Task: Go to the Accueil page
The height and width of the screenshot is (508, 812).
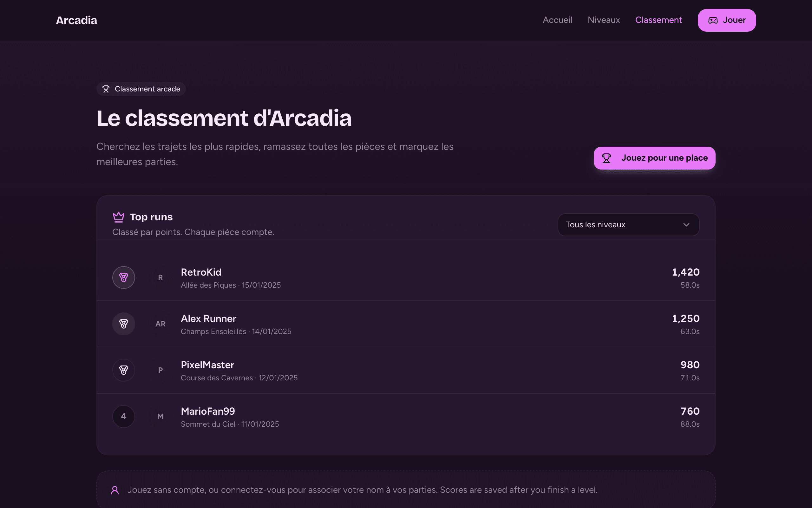Action: point(557,20)
